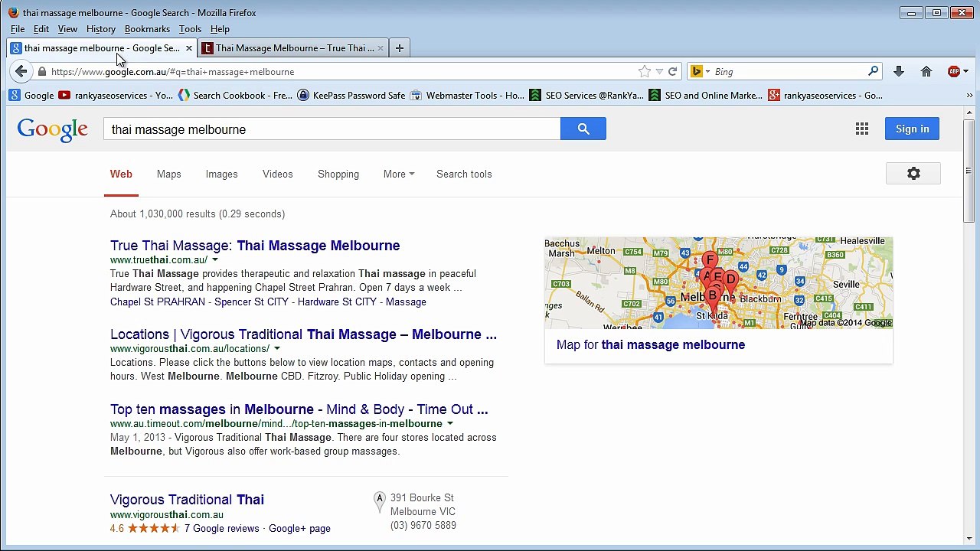
Task: Open the Bookmarks menu
Action: coord(147,29)
